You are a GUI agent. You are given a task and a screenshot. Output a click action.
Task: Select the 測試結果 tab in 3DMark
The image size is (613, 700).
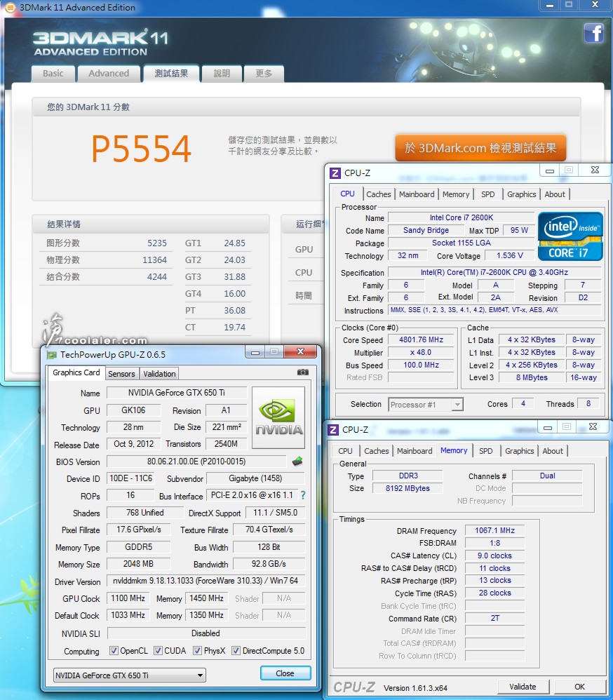click(171, 73)
